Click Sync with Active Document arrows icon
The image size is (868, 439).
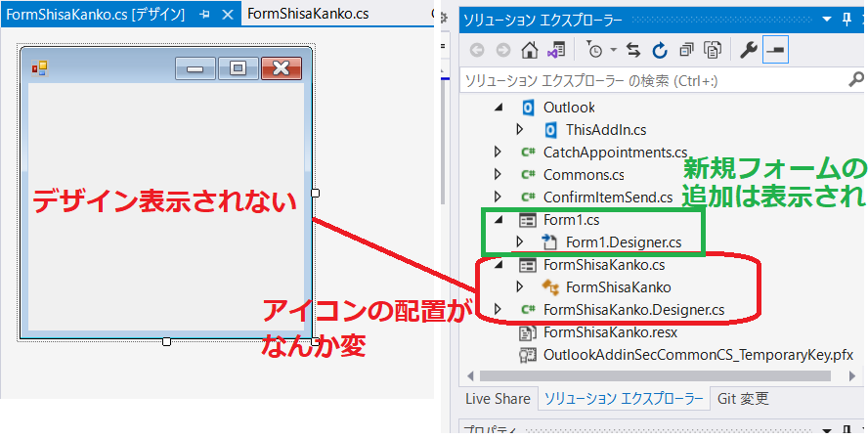pos(633,50)
